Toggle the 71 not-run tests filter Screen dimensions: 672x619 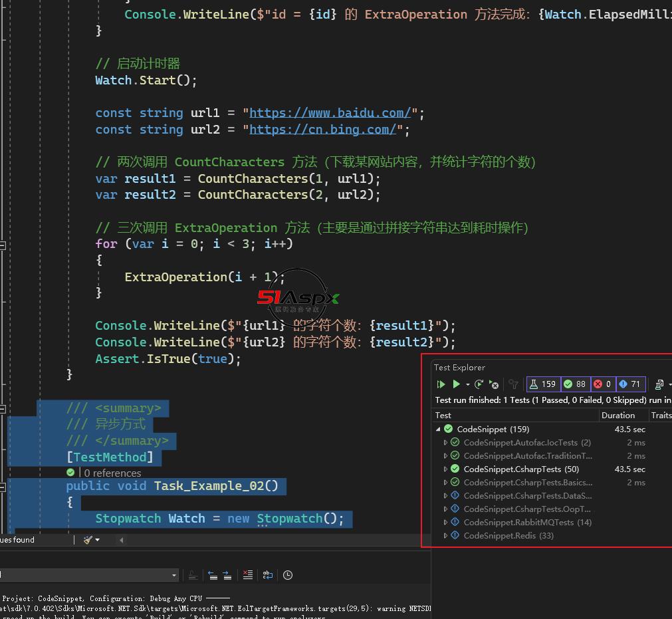coord(631,384)
